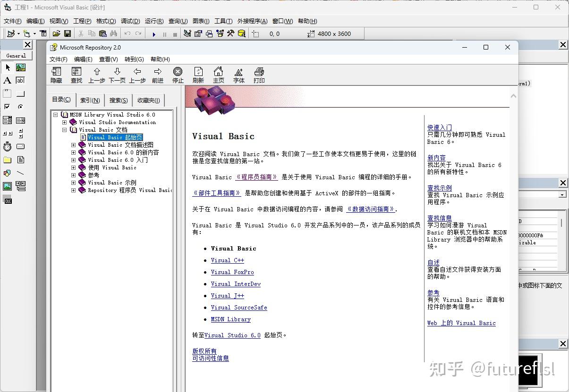569x392 pixels.
Task: Open the MSDN Library link
Action: [230, 319]
